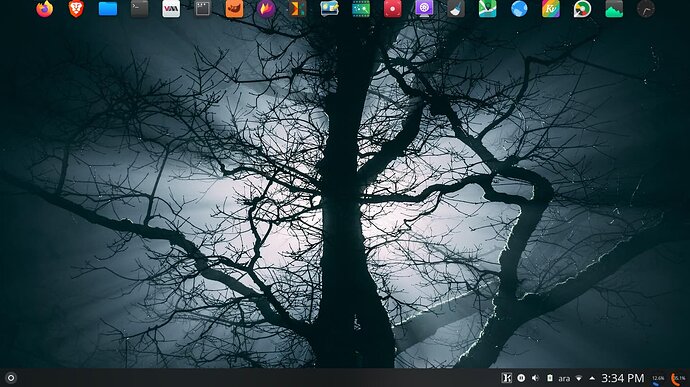Open the blue globe application
This screenshot has height=387, width=690.
click(519, 9)
